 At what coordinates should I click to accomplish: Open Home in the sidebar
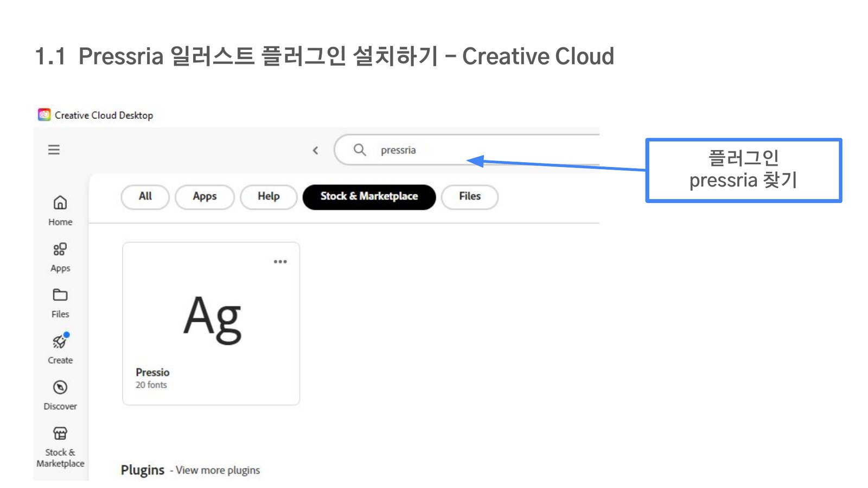point(60,210)
